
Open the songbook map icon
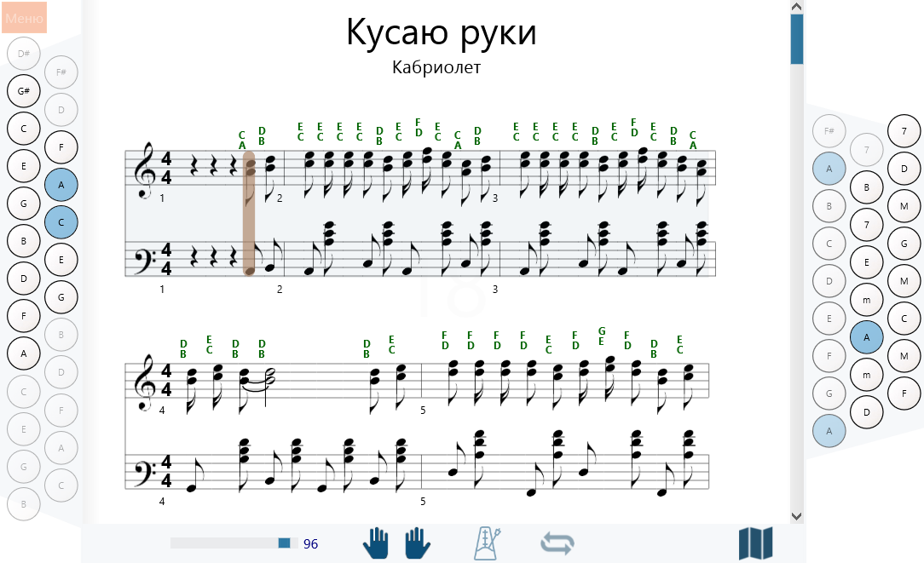coord(755,543)
